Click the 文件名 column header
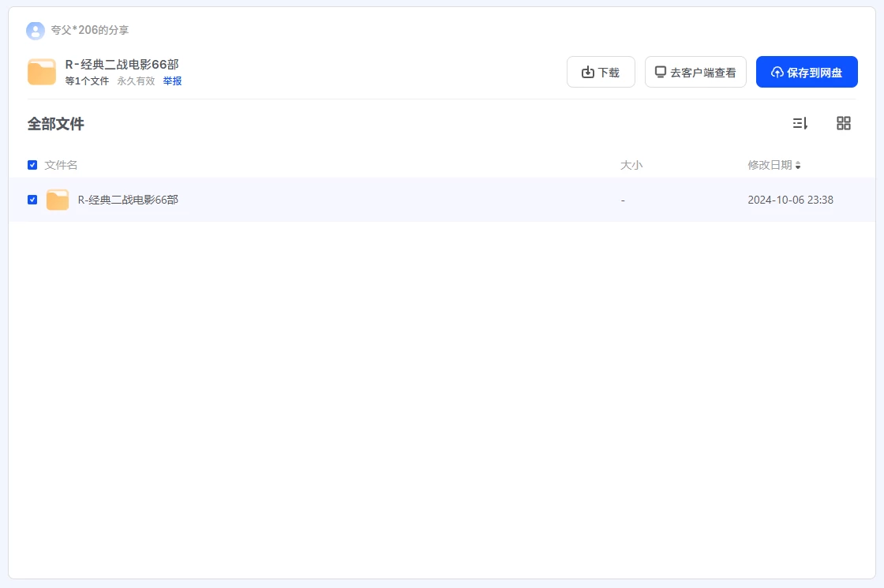This screenshot has height=588, width=884. click(61, 165)
